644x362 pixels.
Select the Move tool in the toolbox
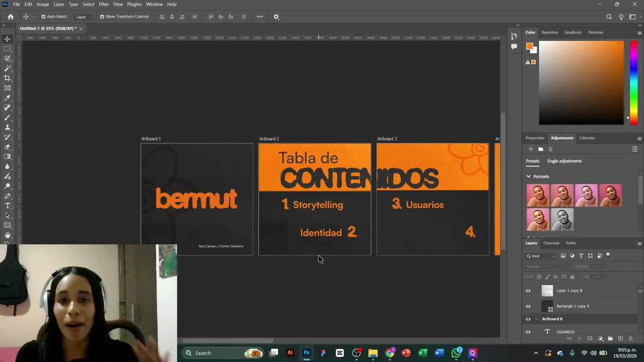[7, 39]
